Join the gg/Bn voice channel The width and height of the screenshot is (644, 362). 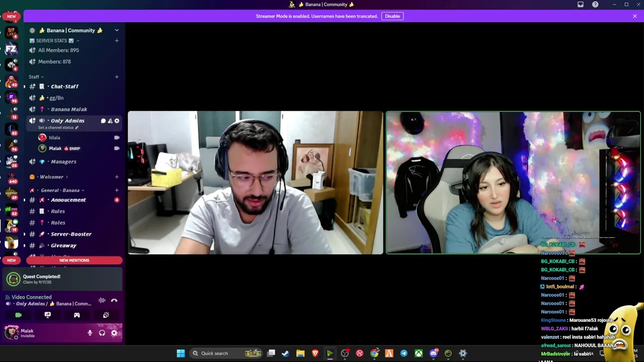74,98
